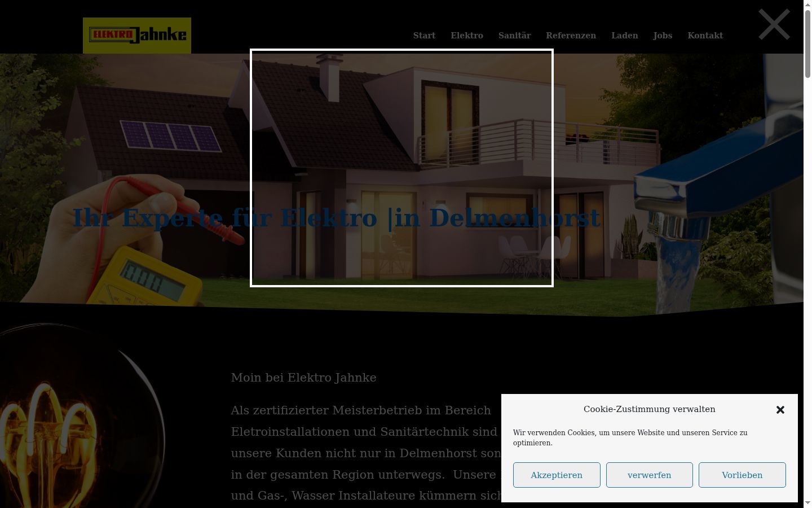Click the Elektro Jahnke logo

pyautogui.click(x=137, y=35)
